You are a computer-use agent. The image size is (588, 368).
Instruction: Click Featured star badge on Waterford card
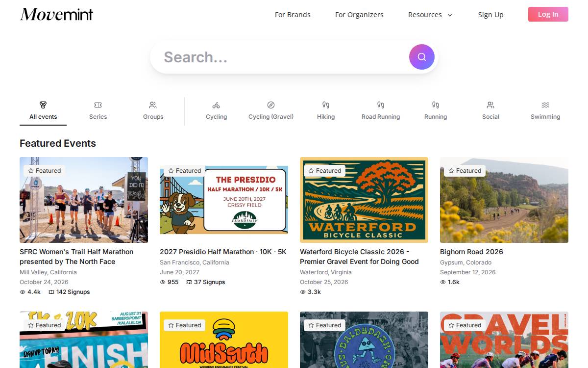pos(324,171)
